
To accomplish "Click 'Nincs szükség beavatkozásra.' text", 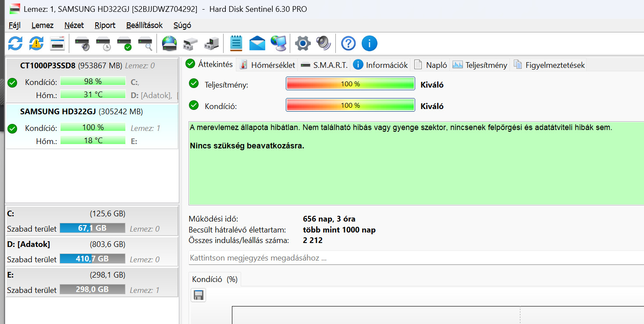I will coord(247,146).
